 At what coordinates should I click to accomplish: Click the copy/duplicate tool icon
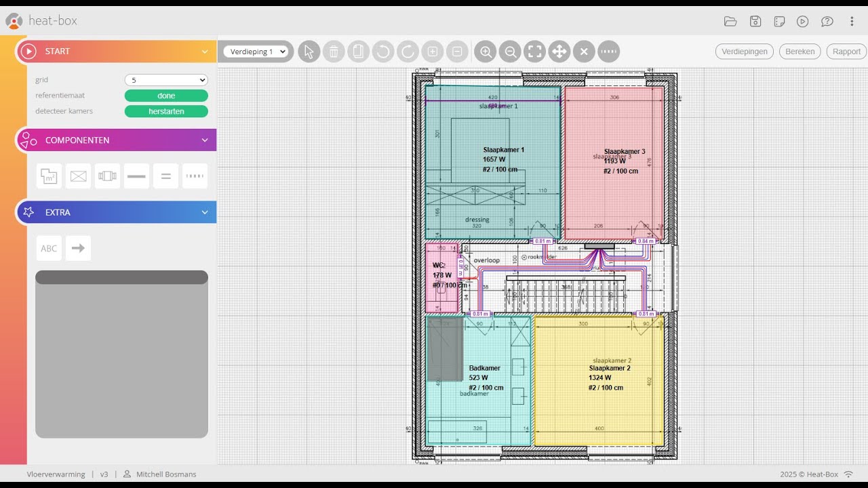click(x=359, y=52)
